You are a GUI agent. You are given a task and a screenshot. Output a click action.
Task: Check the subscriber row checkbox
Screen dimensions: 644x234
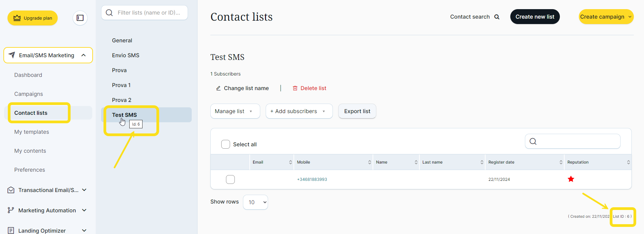pyautogui.click(x=230, y=179)
